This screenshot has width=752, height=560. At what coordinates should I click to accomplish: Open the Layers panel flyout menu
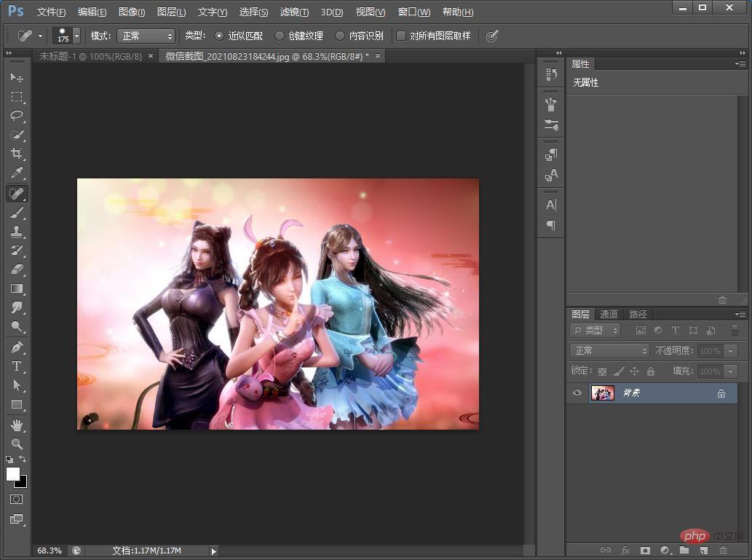740,315
